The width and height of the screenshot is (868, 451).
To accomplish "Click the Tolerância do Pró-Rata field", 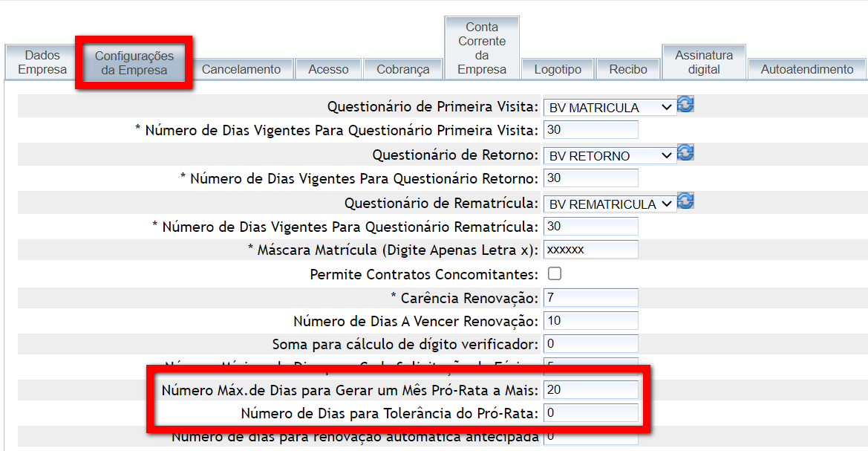I will coord(591,412).
